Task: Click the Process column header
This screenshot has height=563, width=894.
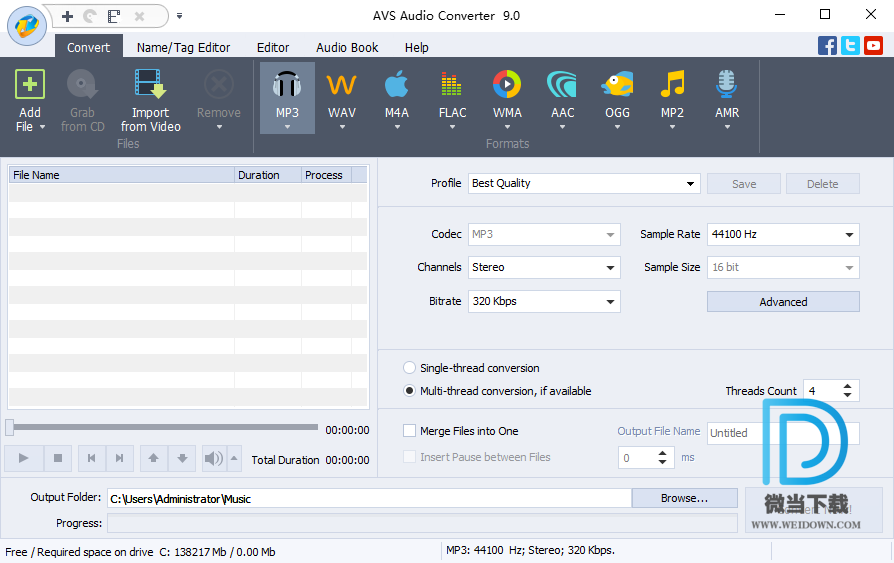Action: coord(326,175)
